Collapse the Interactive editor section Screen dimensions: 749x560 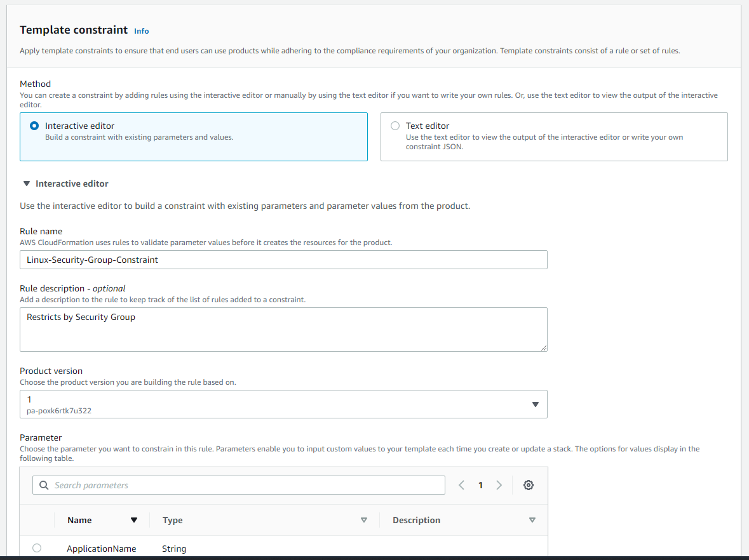click(27, 183)
